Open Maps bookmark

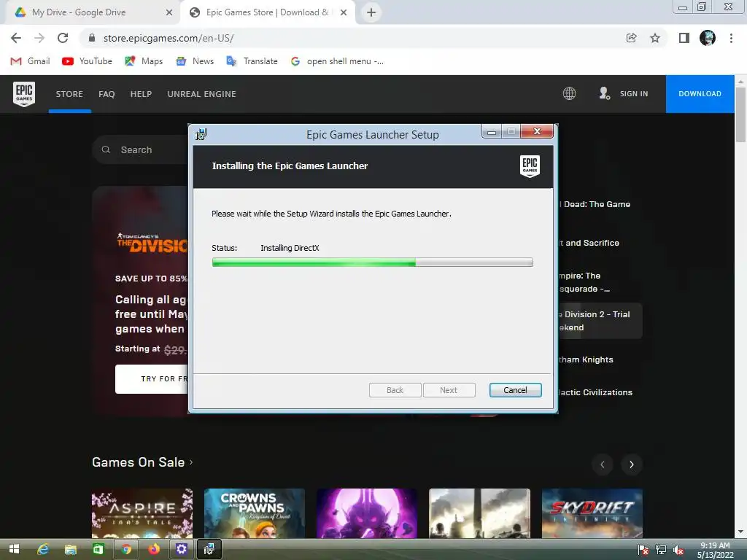tap(144, 61)
